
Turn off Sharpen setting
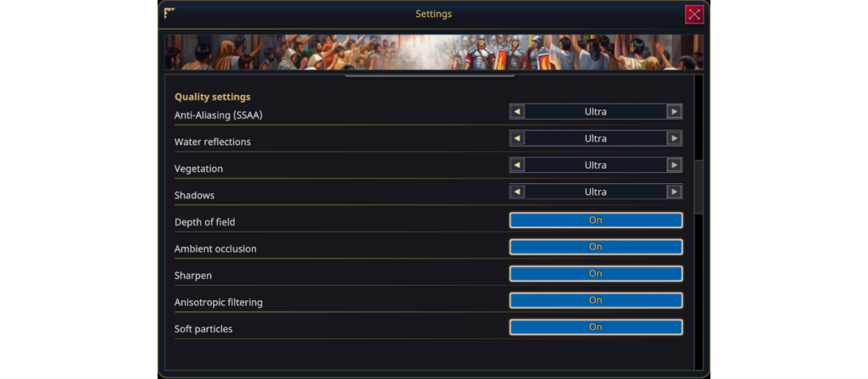point(595,274)
